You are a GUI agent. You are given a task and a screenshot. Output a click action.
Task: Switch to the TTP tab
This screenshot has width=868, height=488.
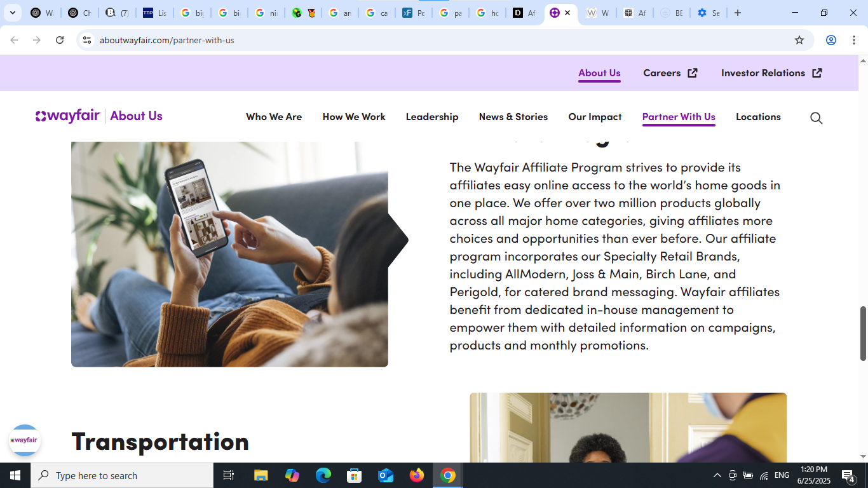[154, 13]
